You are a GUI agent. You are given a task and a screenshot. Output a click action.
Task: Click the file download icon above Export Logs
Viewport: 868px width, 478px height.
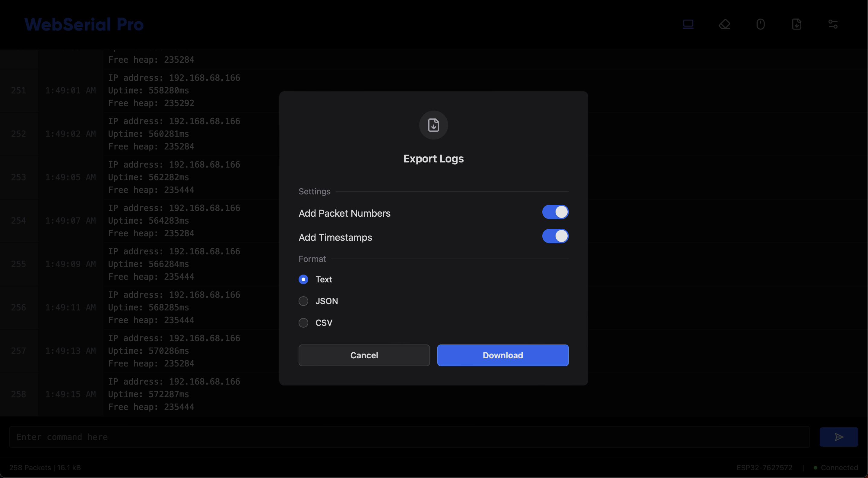[433, 125]
